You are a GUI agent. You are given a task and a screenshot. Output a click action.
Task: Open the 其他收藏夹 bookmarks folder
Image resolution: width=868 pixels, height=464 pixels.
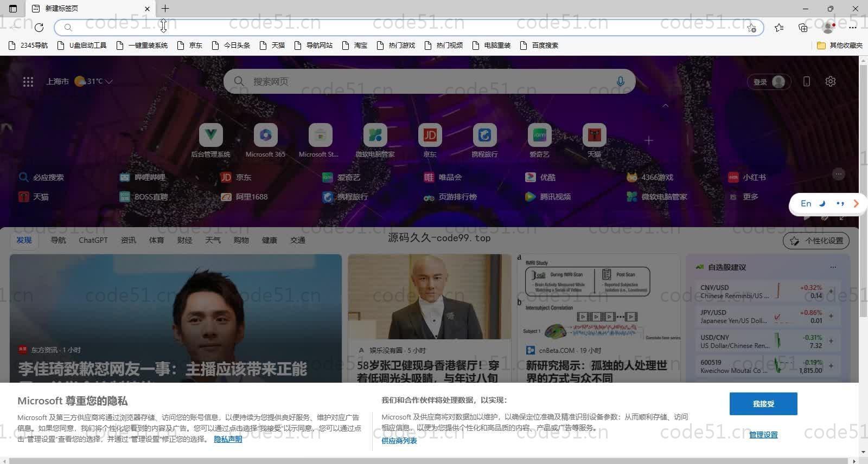point(840,46)
